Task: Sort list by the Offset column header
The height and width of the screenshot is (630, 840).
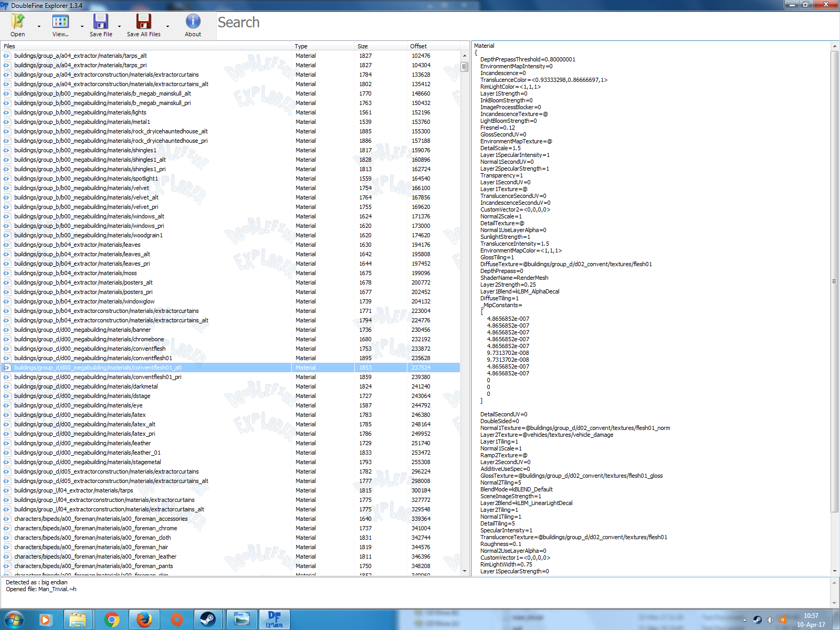Action: tap(433, 46)
